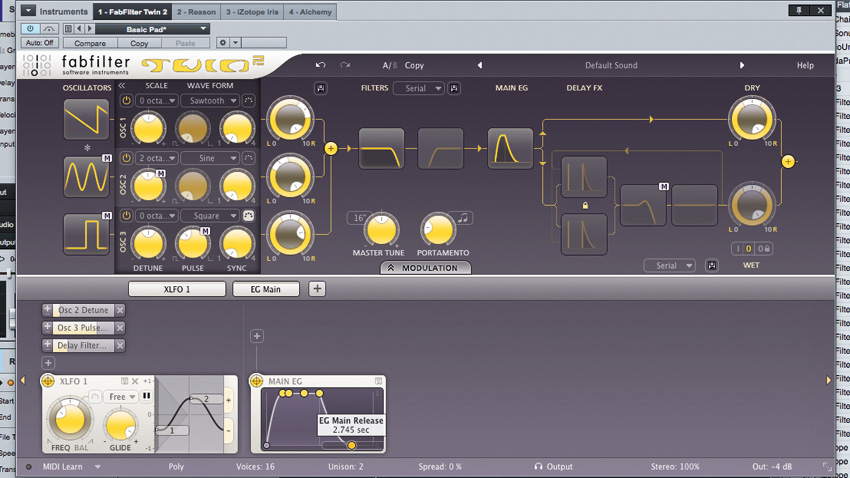Select the lower delay line box
The height and width of the screenshot is (478, 850).
point(584,234)
